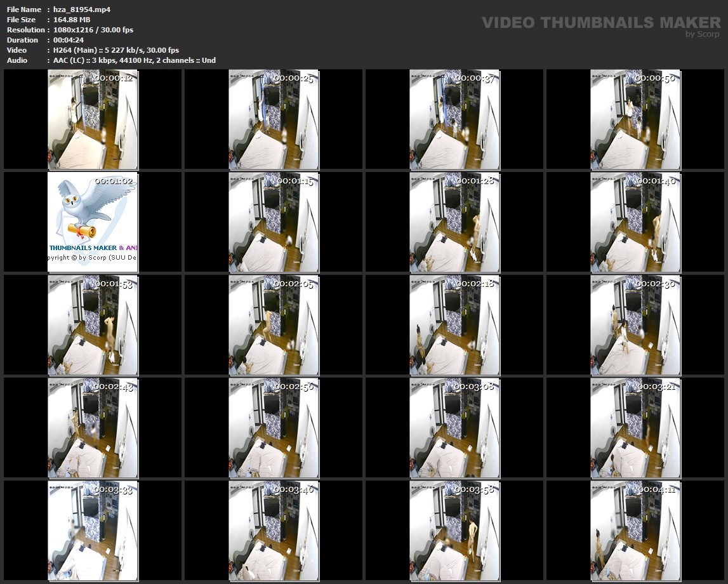This screenshot has height=584, width=728.
Task: Select the thumbnail stamped 00:00:50
Action: click(x=635, y=119)
